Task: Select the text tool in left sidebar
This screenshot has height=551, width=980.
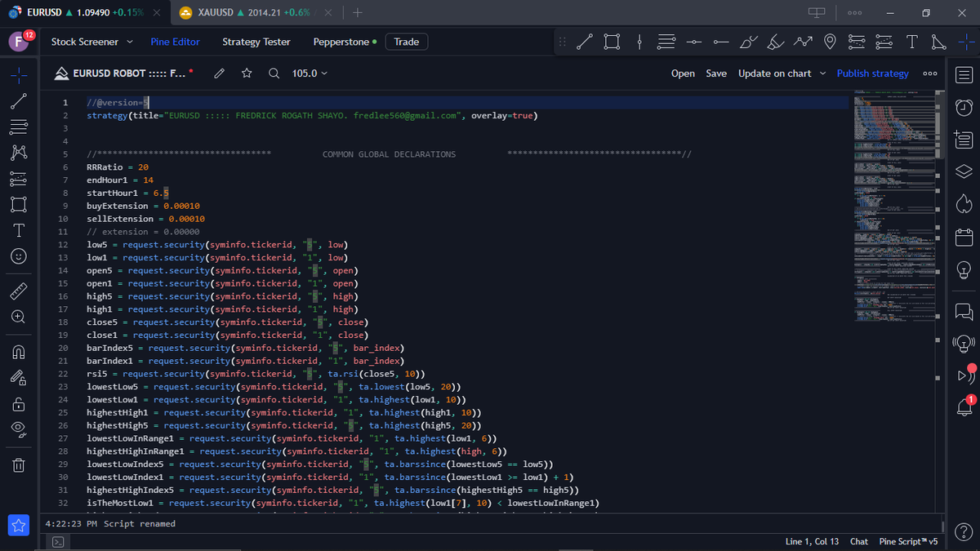Action: (19, 230)
